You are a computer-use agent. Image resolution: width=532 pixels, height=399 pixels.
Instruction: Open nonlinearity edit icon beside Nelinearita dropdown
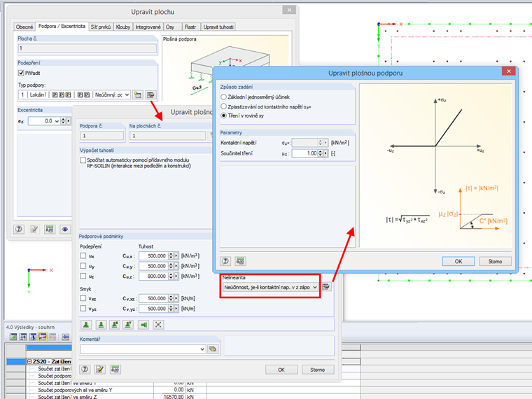point(325,287)
